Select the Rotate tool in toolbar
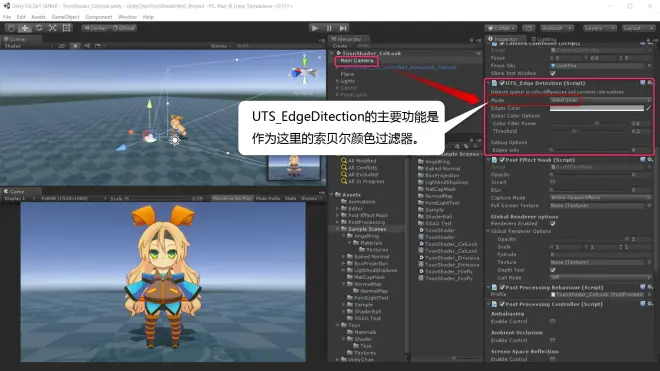The image size is (660, 371). 39,28
